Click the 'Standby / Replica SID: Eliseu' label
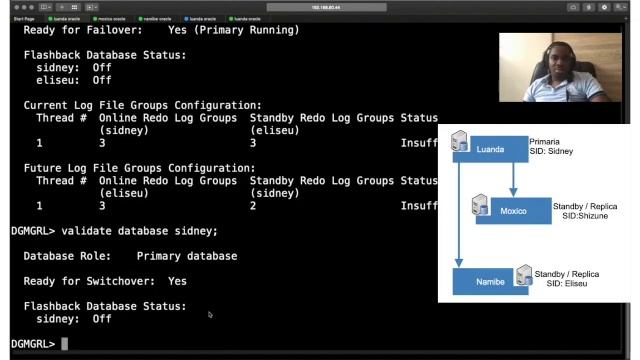Screen dimensions: 640x360 [567, 279]
